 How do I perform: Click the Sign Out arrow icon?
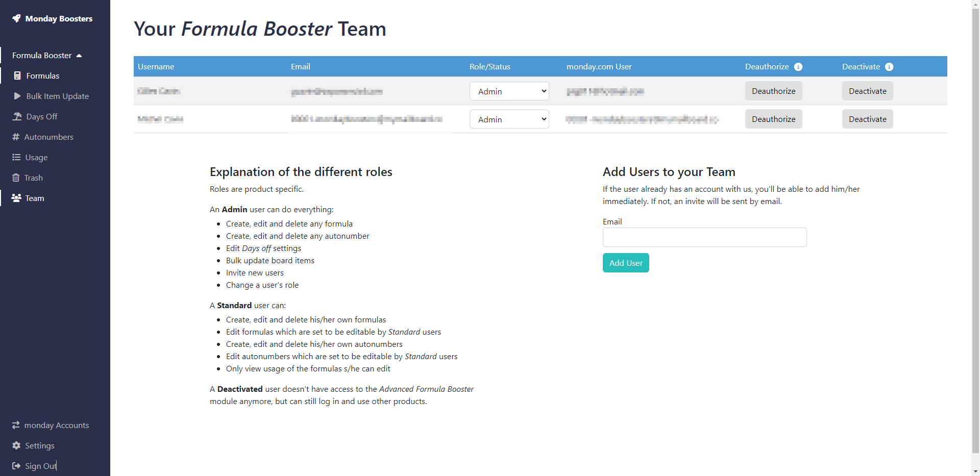[x=16, y=466]
